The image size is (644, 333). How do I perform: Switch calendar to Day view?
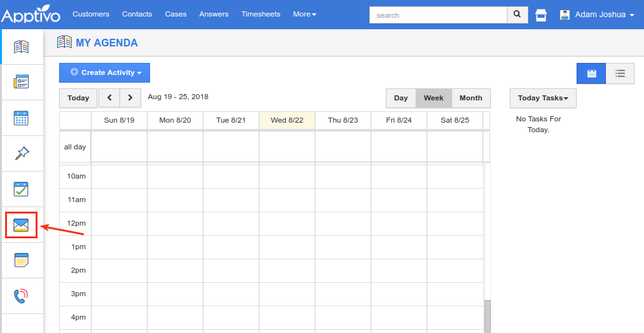coord(401,98)
